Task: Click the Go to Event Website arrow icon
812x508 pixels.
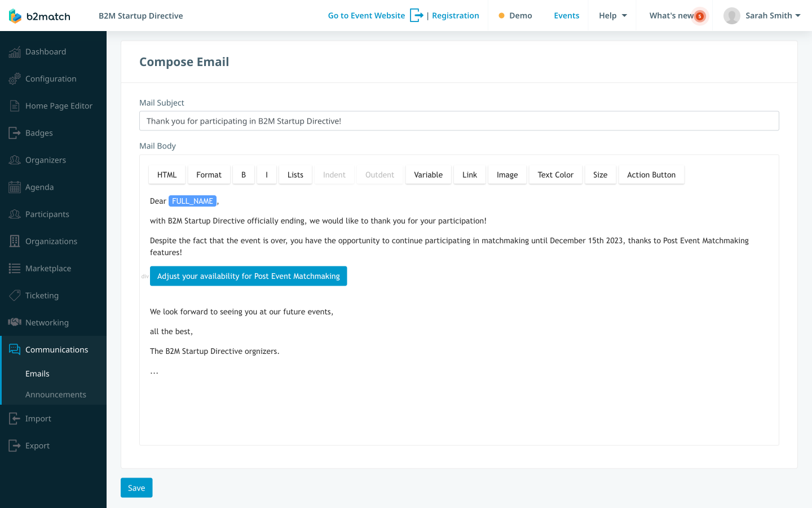Action: tap(417, 15)
